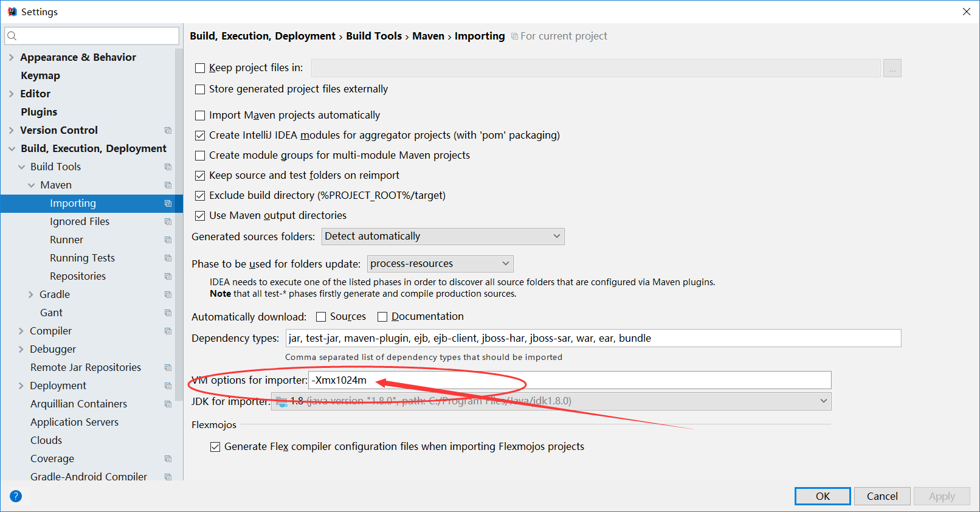The image size is (980, 512).
Task: Click the search magnifier icon in settings
Action: pos(12,36)
